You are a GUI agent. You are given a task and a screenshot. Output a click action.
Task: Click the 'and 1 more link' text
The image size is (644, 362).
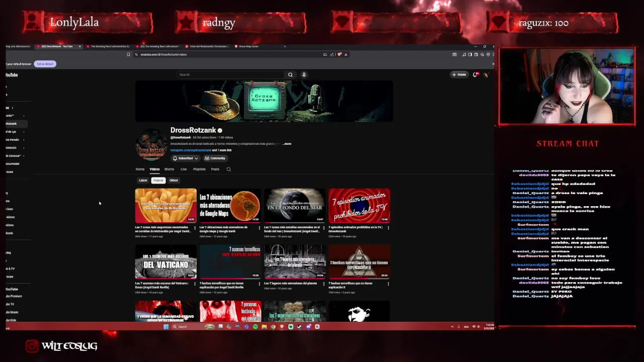[222, 150]
